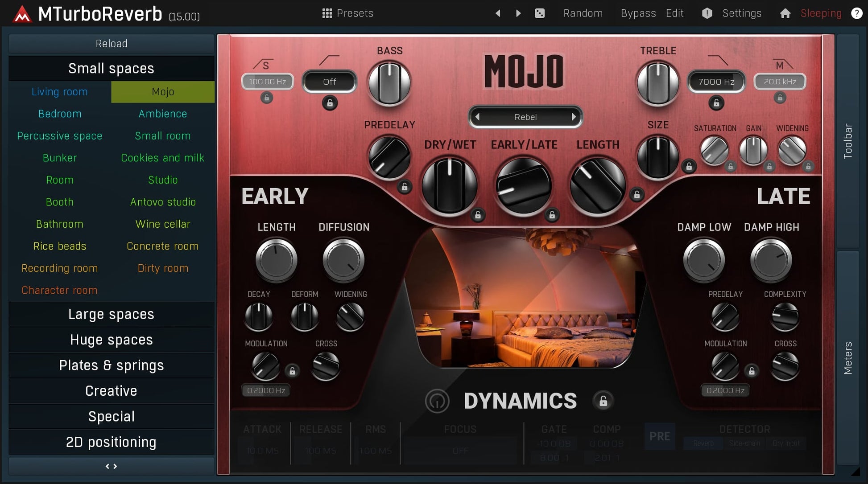The image size is (868, 484).
Task: Enable the PRE toggle in the Detector section
Action: click(x=660, y=436)
